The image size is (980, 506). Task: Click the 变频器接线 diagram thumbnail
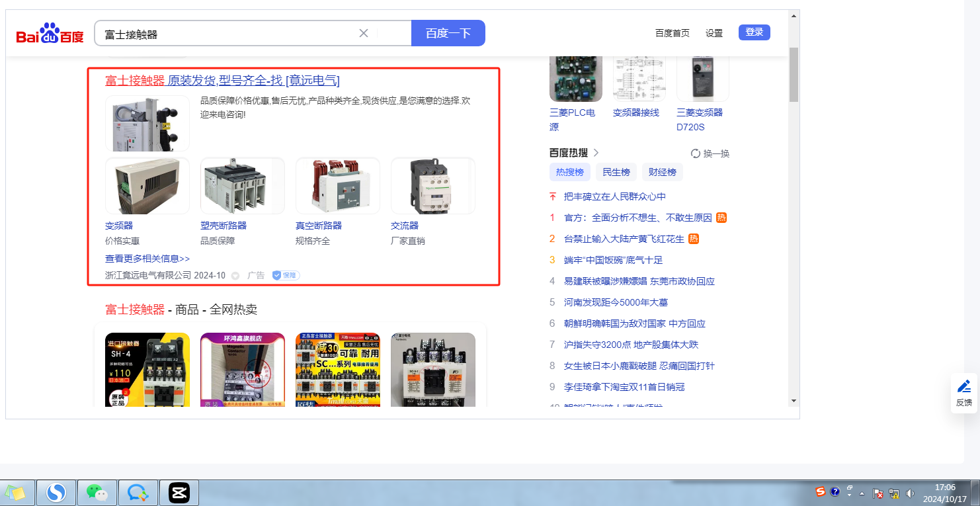(x=639, y=78)
